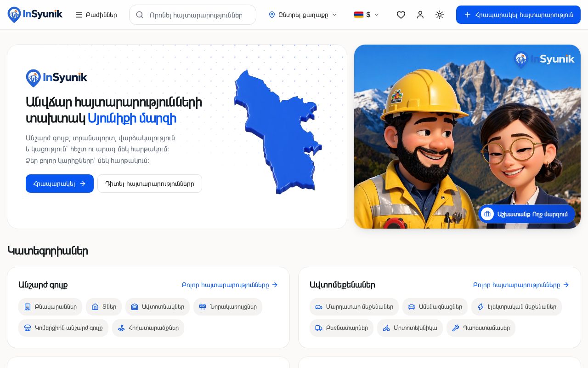Select Ավտոտնակներ garages category chip
Image resolution: width=588 pixels, height=368 pixels.
158,307
